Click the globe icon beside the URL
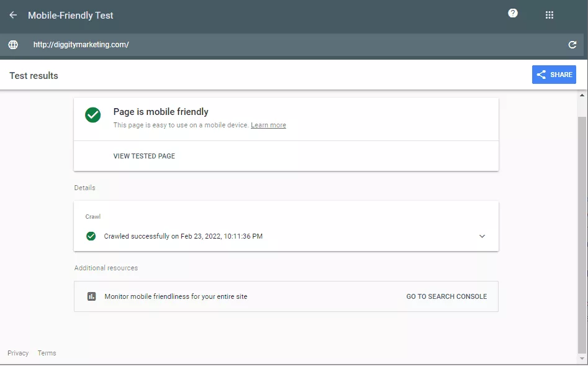 13,45
